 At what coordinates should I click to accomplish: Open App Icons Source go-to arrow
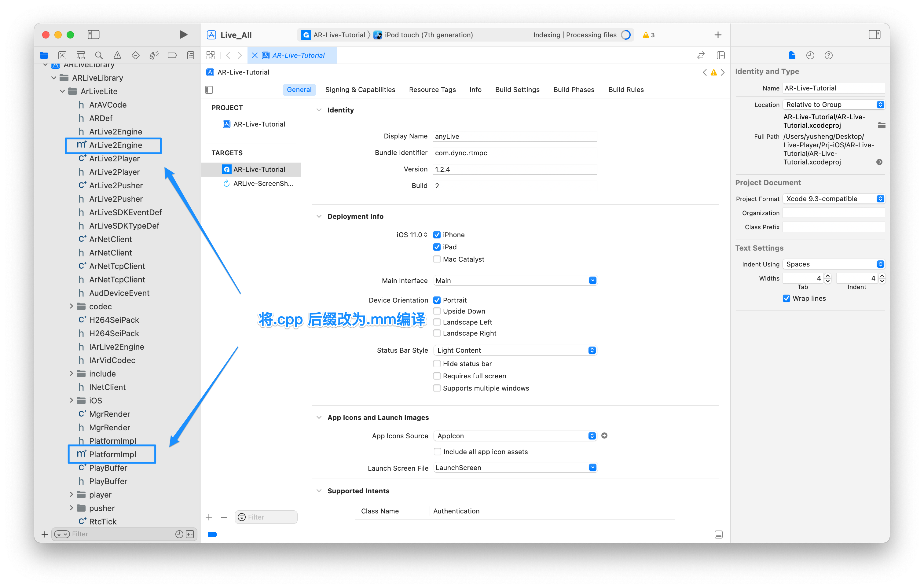point(604,435)
